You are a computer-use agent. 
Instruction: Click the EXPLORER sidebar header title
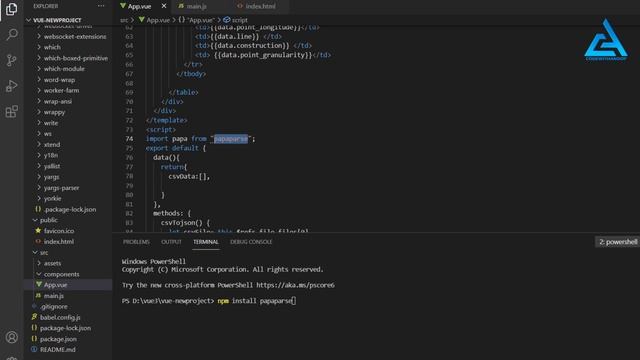tap(46, 6)
